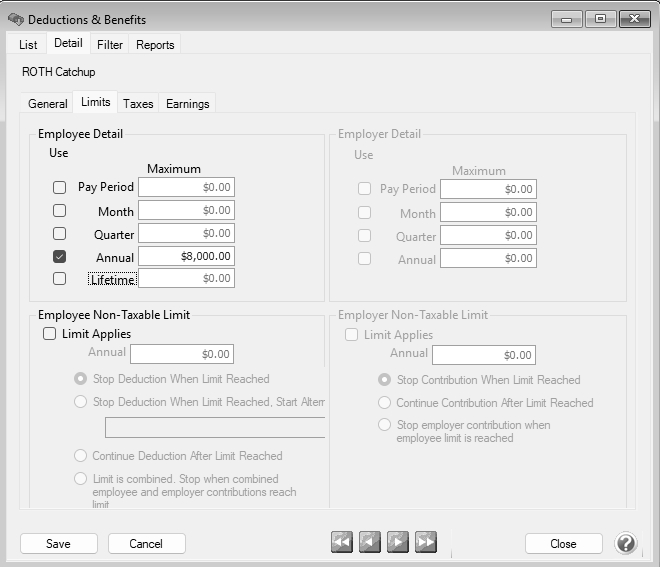Open the Earnings tab
This screenshot has width=660, height=567.
(187, 104)
